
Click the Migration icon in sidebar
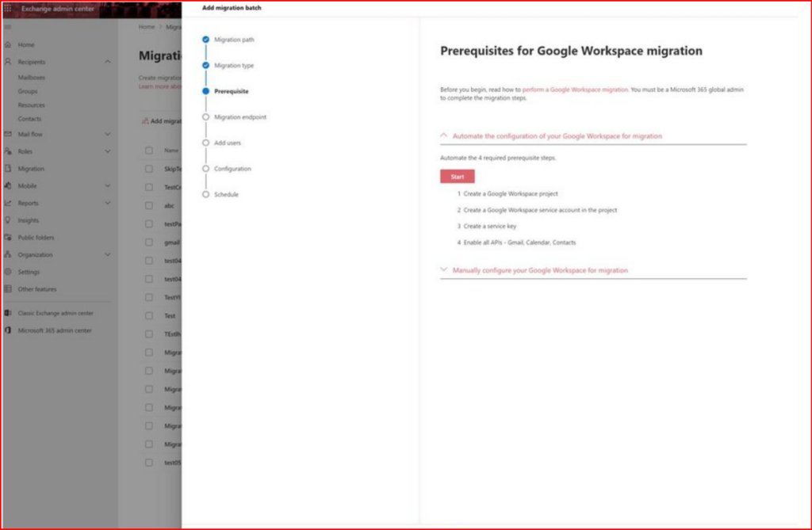point(8,168)
